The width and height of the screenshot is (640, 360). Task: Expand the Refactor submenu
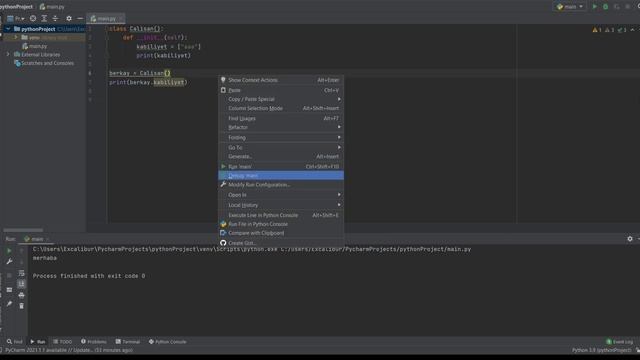click(x=281, y=127)
